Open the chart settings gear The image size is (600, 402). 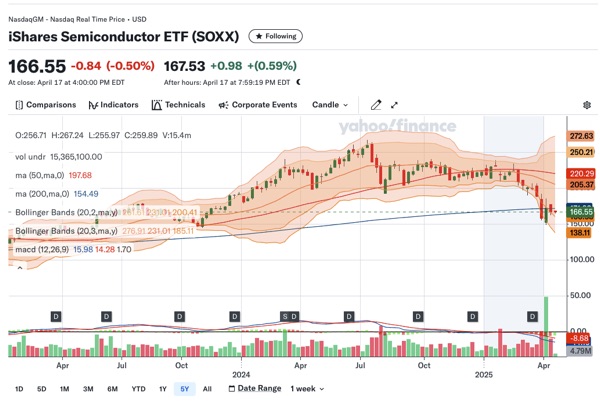(x=586, y=104)
